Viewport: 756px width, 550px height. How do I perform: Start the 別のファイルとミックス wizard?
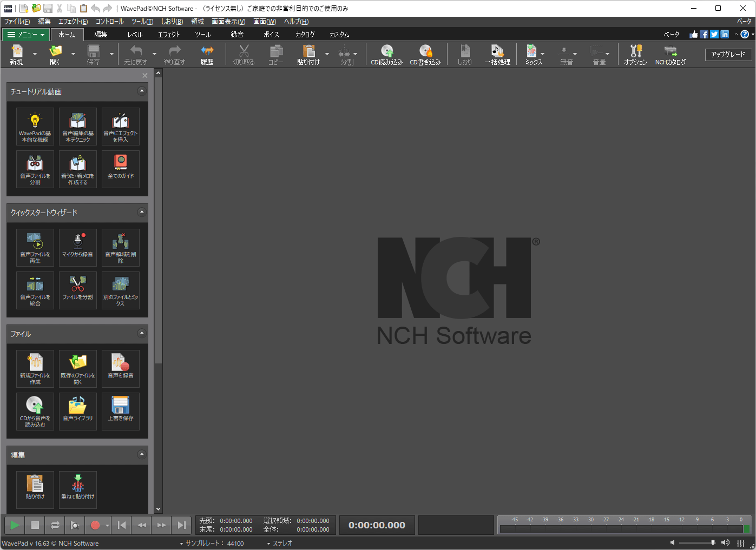pyautogui.click(x=121, y=290)
